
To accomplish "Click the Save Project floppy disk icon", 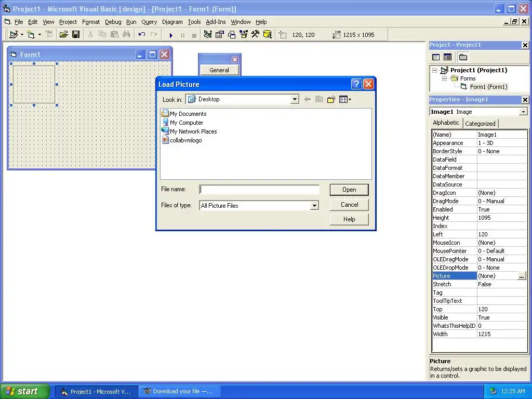I will click(x=76, y=34).
